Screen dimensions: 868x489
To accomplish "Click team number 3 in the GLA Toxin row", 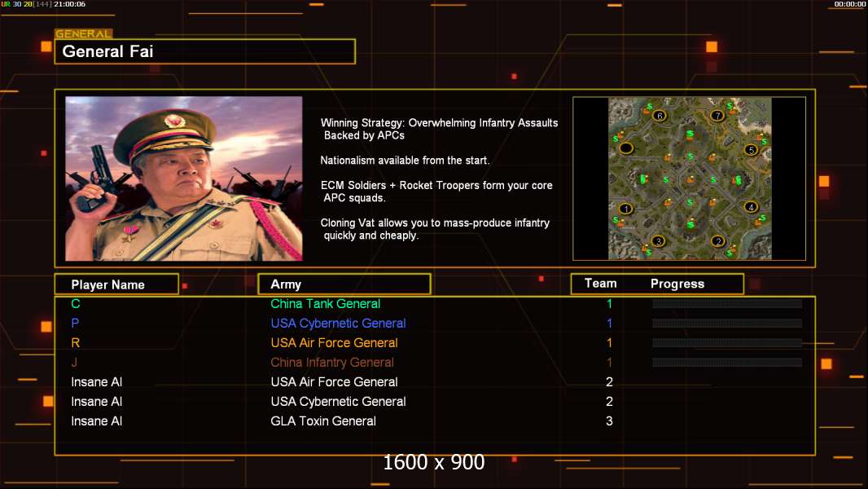I will click(609, 421).
